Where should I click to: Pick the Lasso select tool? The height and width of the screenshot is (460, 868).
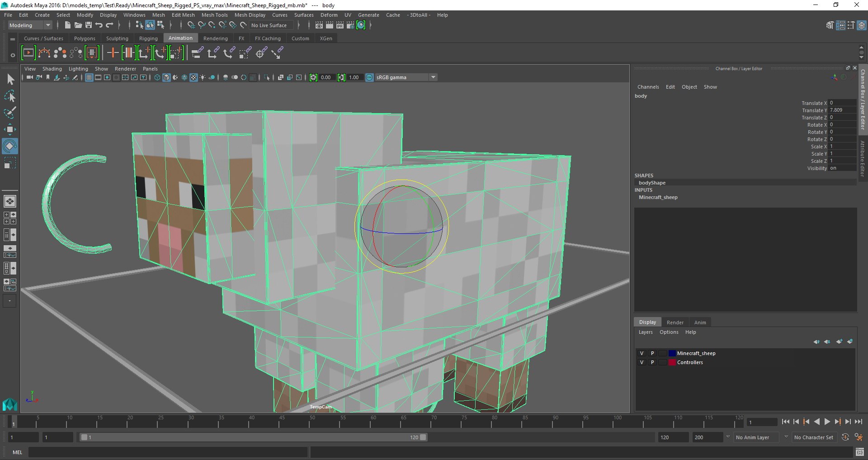coord(10,96)
